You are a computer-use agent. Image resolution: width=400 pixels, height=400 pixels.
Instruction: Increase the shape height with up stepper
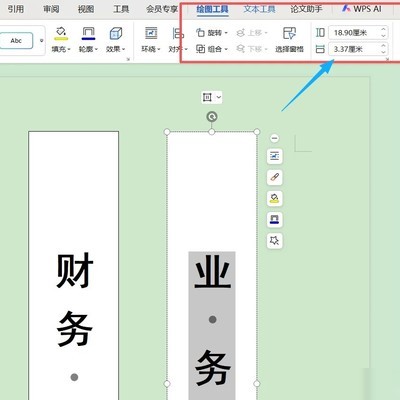coord(383,29)
